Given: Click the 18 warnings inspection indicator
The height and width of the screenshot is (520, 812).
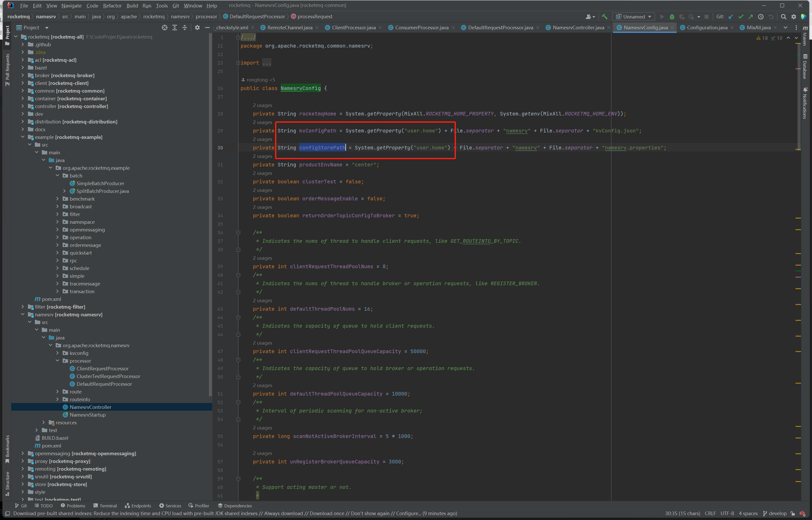Looking at the screenshot, I should (762, 38).
